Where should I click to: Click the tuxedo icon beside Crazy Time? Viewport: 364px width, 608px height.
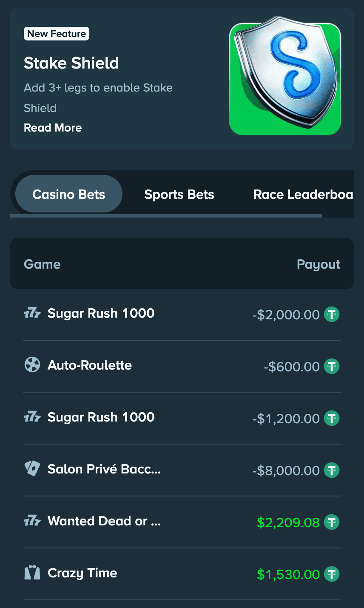[32, 573]
